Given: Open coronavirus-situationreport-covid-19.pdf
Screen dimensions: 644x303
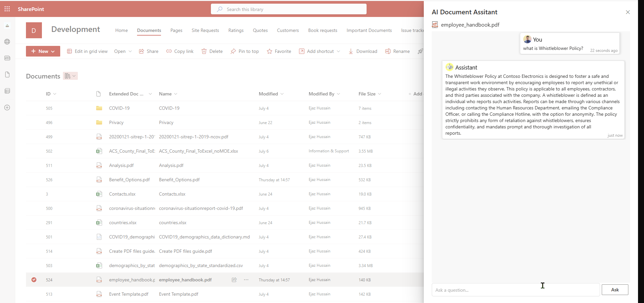Looking at the screenshot, I should point(201,208).
